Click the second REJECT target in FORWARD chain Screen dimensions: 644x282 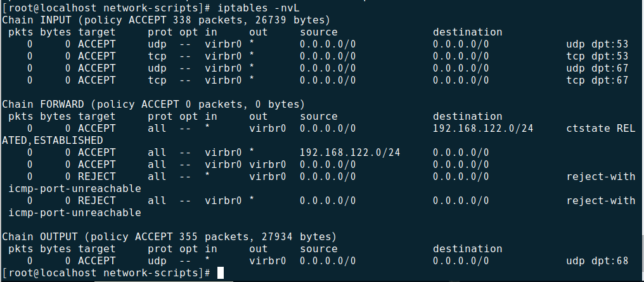(97, 201)
